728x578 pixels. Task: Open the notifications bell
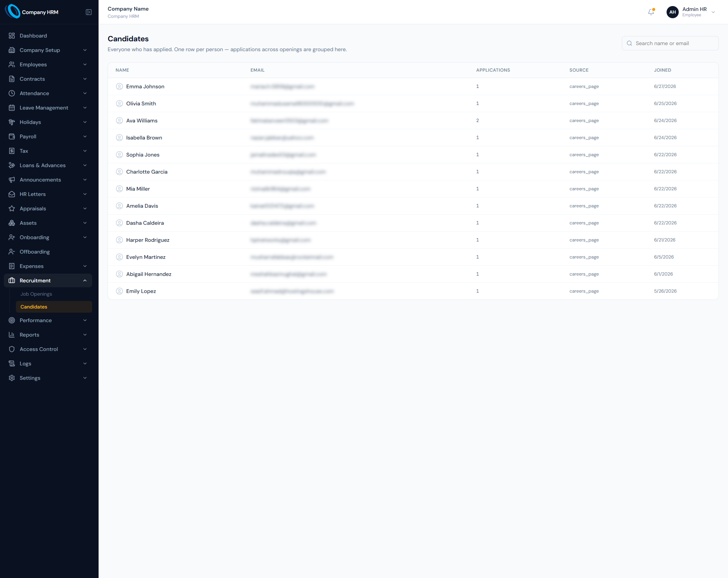point(651,12)
